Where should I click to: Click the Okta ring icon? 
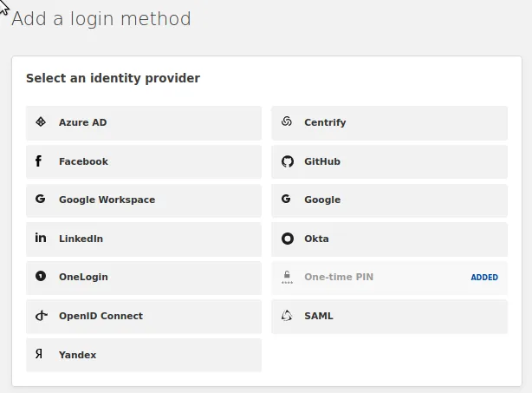click(288, 239)
